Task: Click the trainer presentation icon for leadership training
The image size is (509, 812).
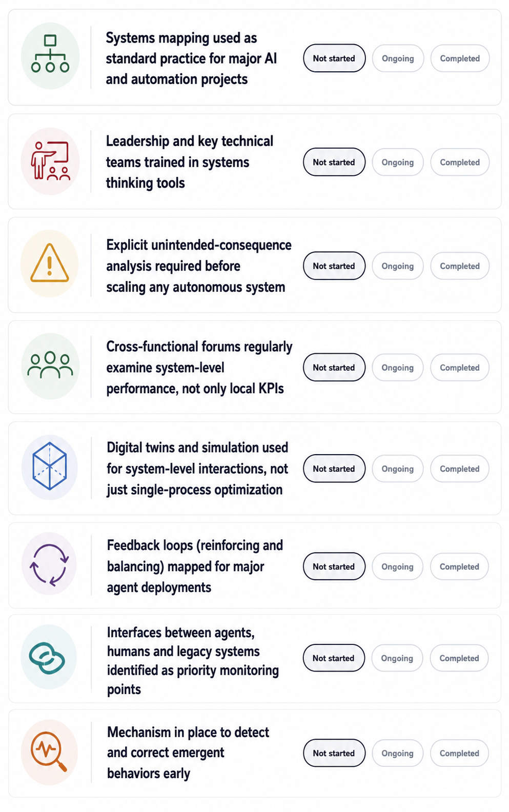Action: [x=50, y=161]
